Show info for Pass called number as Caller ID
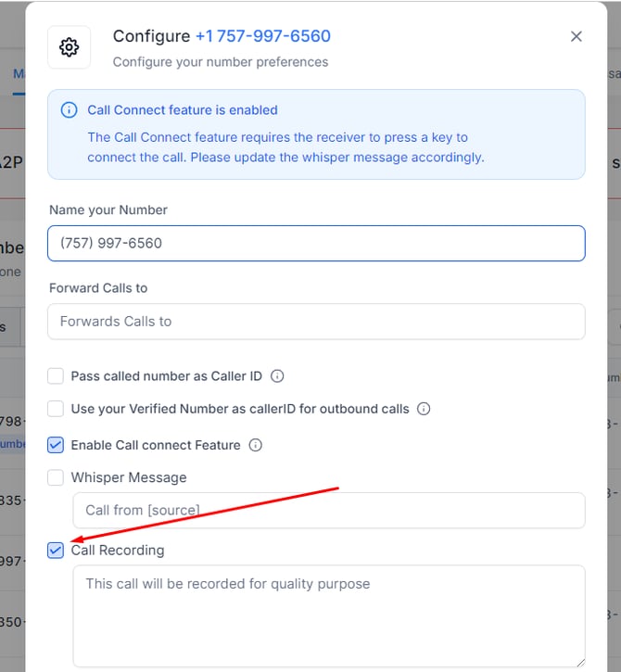Image resolution: width=621 pixels, height=672 pixels. point(277,376)
